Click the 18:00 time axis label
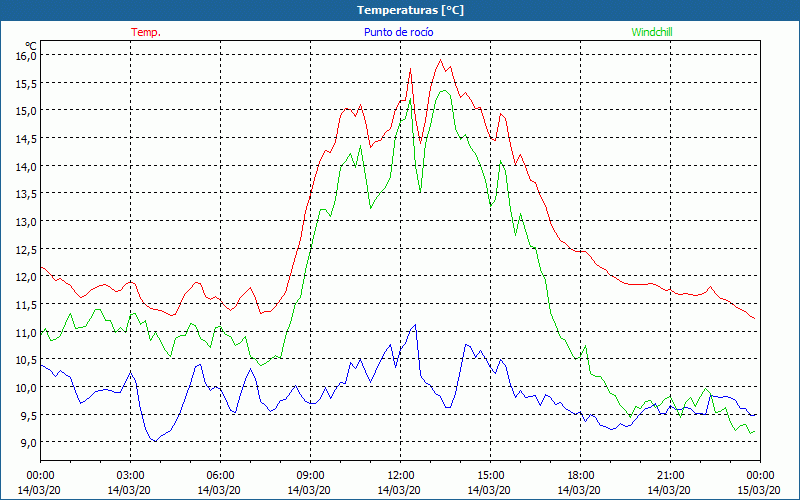The width and height of the screenshot is (800, 500). click(x=581, y=476)
